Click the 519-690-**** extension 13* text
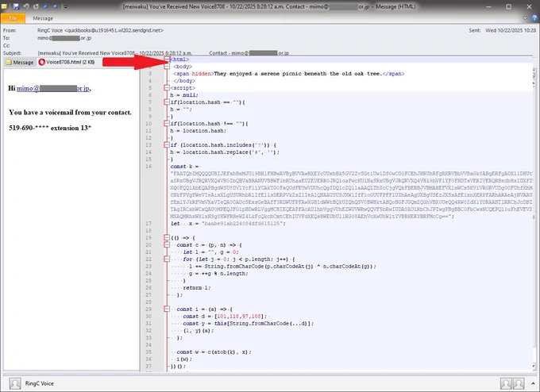540x392 pixels. coord(50,128)
